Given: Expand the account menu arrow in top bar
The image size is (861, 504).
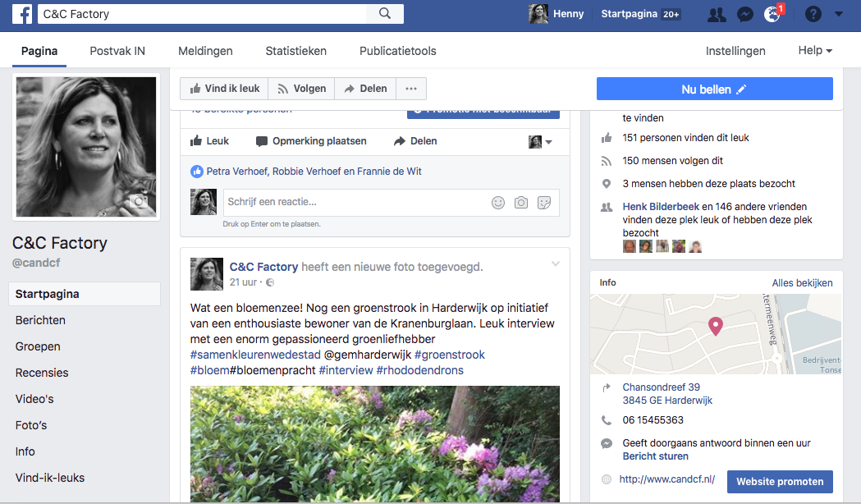Looking at the screenshot, I should 839,14.
